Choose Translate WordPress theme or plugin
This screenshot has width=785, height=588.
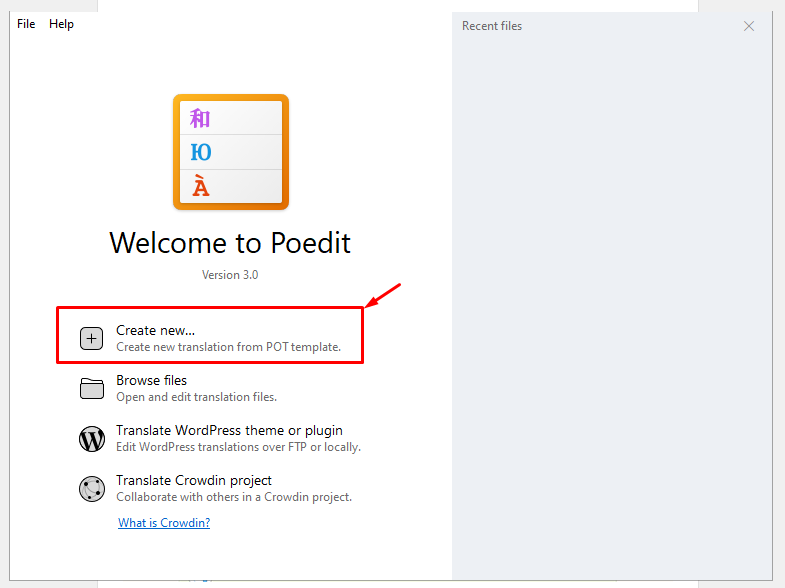pos(229,430)
